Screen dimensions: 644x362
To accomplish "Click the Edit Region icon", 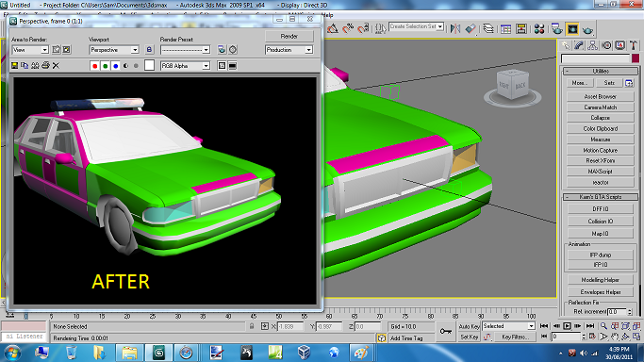I will tap(57, 50).
